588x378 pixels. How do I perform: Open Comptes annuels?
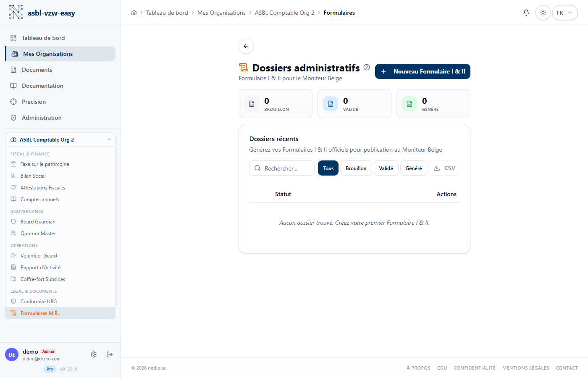tap(60, 199)
